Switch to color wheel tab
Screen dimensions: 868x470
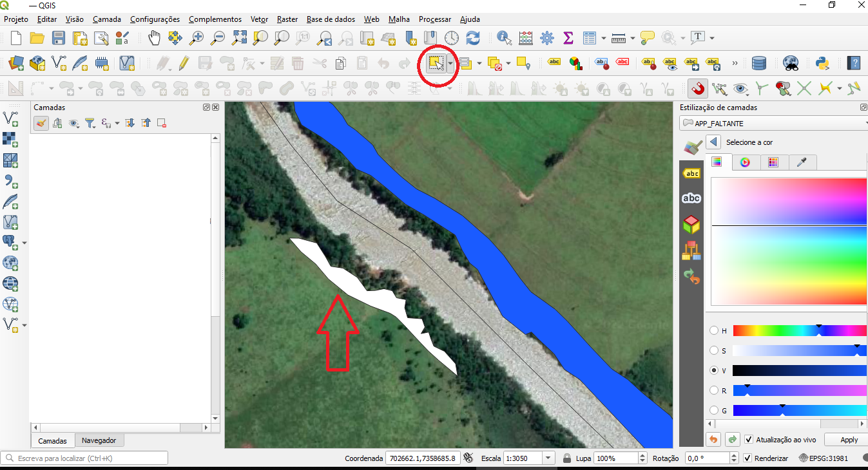point(745,162)
